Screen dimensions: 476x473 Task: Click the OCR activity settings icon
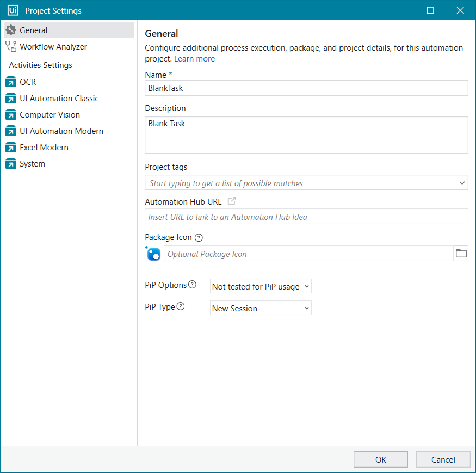point(11,82)
